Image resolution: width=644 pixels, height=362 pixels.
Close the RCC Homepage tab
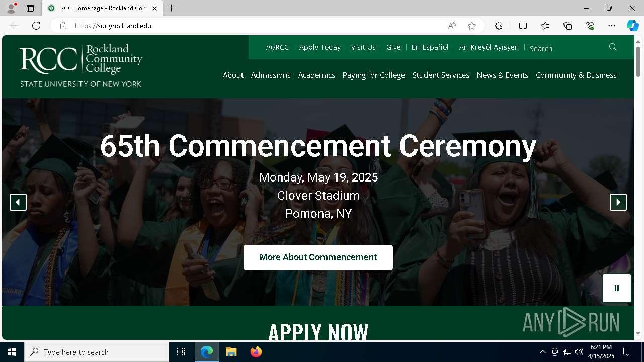[x=154, y=8]
